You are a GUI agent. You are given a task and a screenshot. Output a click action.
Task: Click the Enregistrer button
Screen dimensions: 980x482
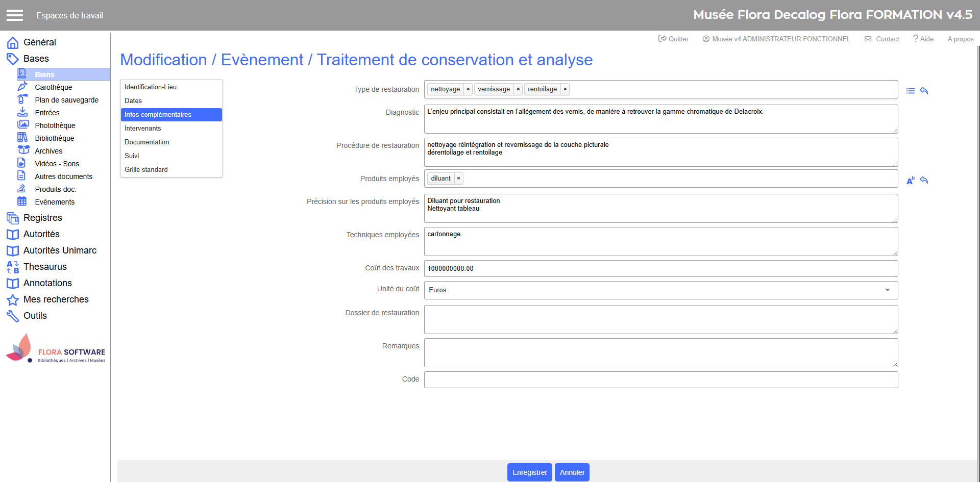point(529,472)
